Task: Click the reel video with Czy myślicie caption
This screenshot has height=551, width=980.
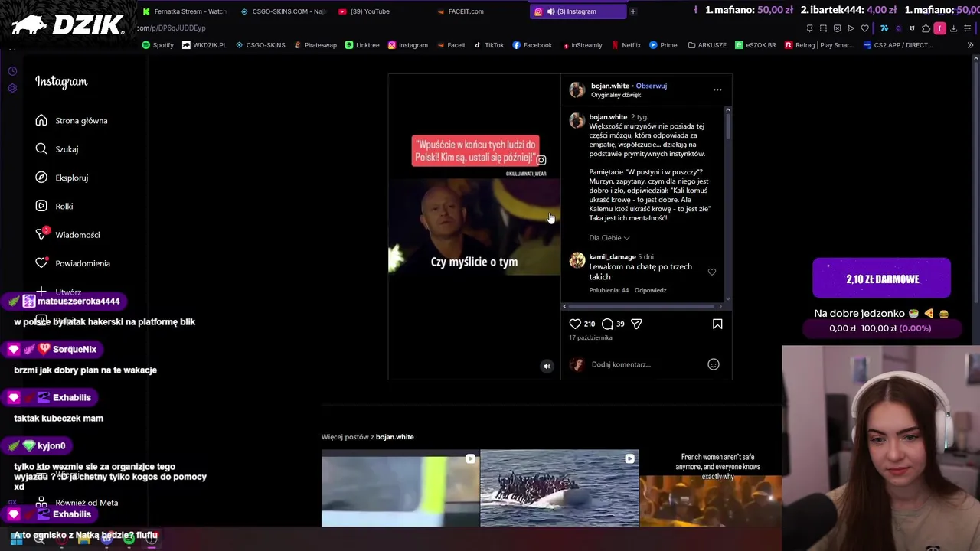Action: [474, 227]
